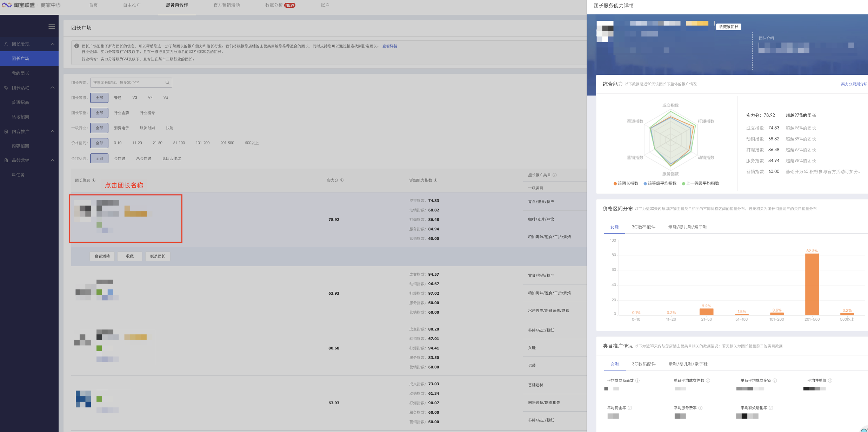Image resolution: width=868 pixels, height=432 pixels.
Task: Click info icon next to 平均件单价
Action: click(x=830, y=380)
